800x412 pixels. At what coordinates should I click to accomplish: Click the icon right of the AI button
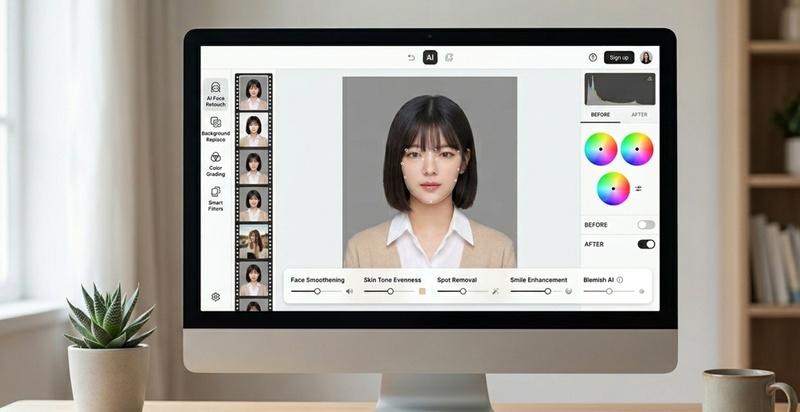point(449,58)
